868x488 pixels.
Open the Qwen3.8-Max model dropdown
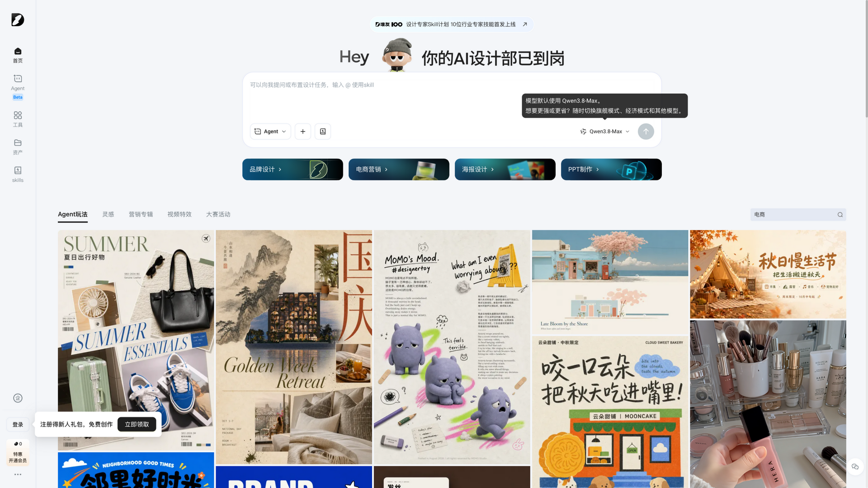[605, 131]
